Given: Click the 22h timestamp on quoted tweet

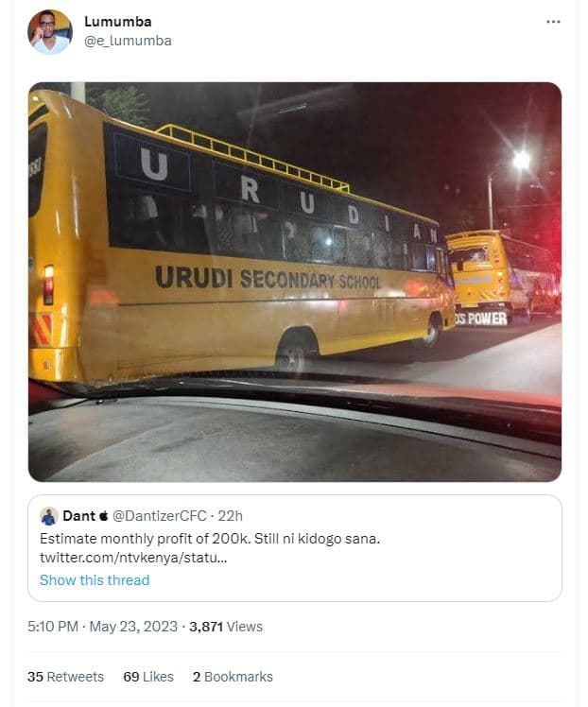Looking at the screenshot, I should point(230,516).
